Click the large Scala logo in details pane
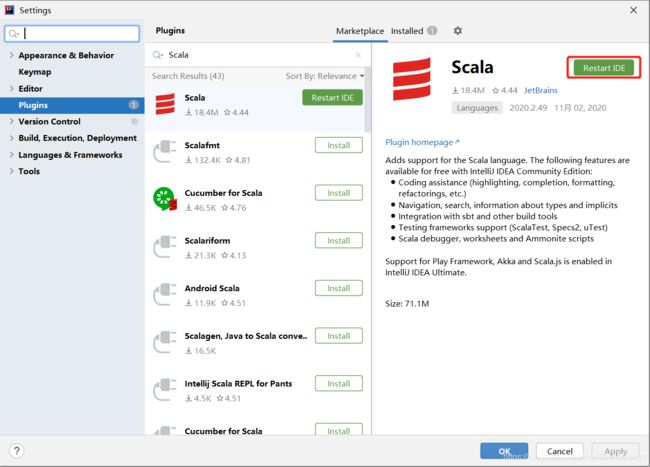 point(412,79)
